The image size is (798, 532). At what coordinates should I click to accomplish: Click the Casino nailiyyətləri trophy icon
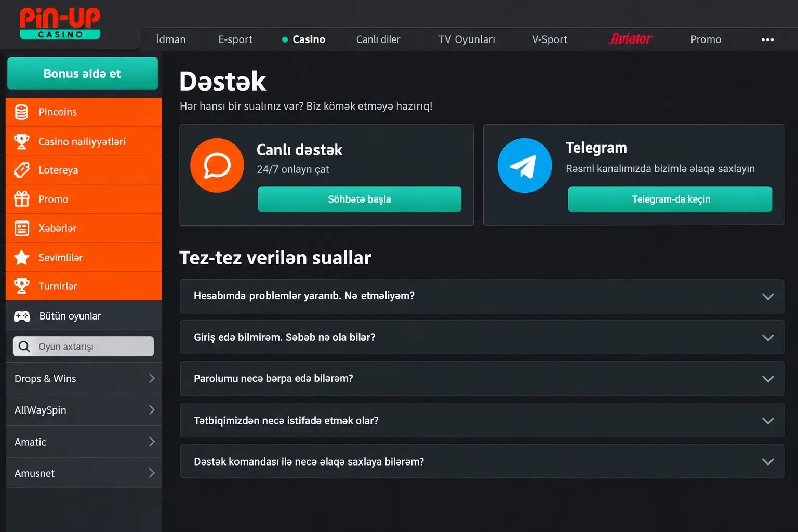[x=21, y=141]
